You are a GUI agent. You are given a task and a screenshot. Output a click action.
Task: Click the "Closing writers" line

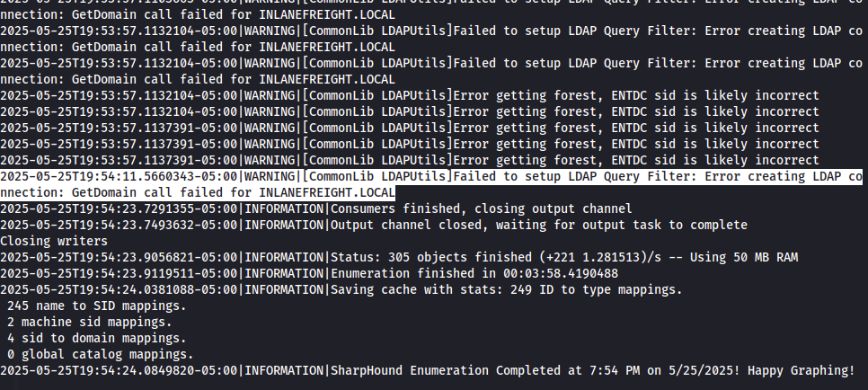point(53,241)
